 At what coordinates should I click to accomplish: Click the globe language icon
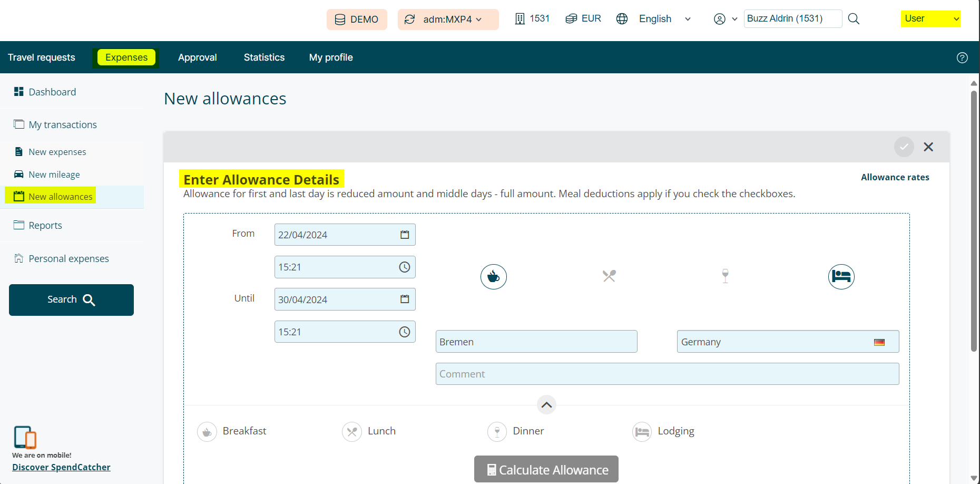(622, 19)
